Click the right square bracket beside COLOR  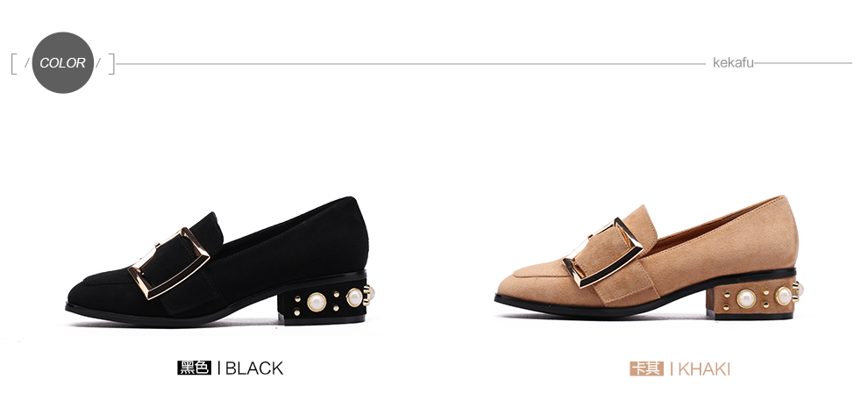(111, 63)
